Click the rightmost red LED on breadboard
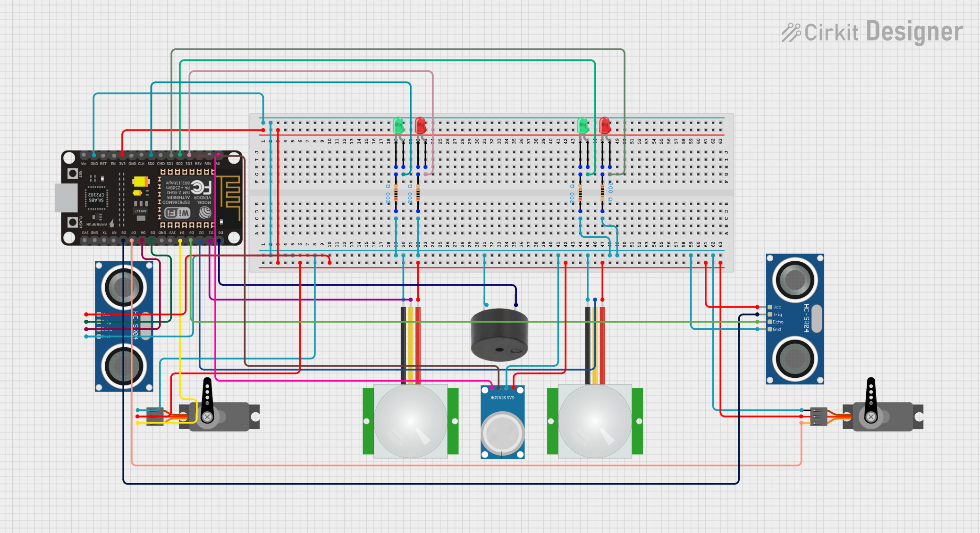980x533 pixels. point(605,125)
